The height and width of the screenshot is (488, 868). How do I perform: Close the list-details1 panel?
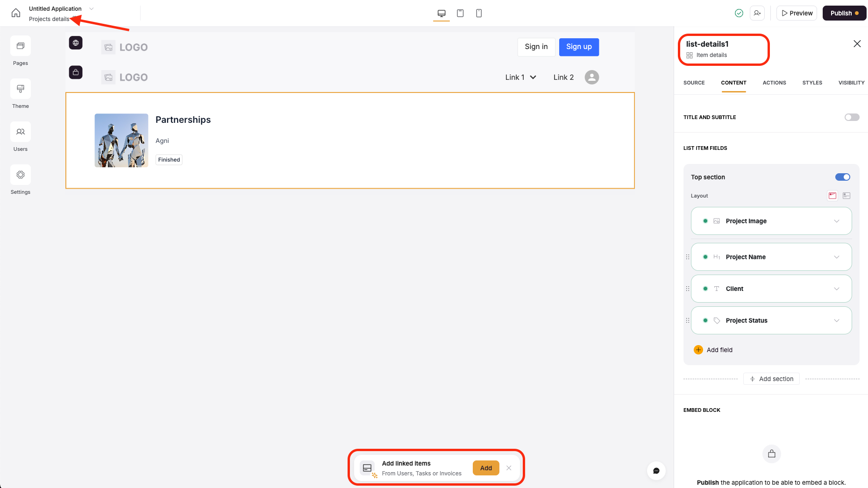(x=857, y=43)
